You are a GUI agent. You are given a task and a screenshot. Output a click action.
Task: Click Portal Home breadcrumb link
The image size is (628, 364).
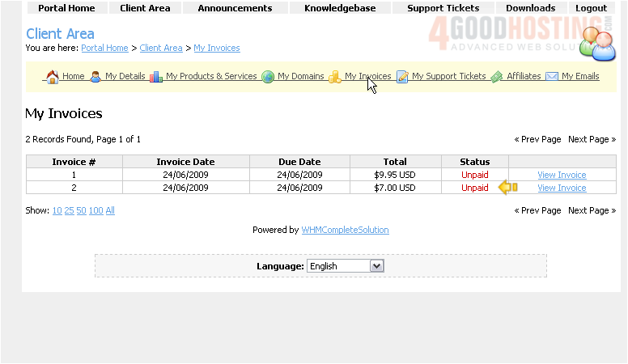coord(104,48)
